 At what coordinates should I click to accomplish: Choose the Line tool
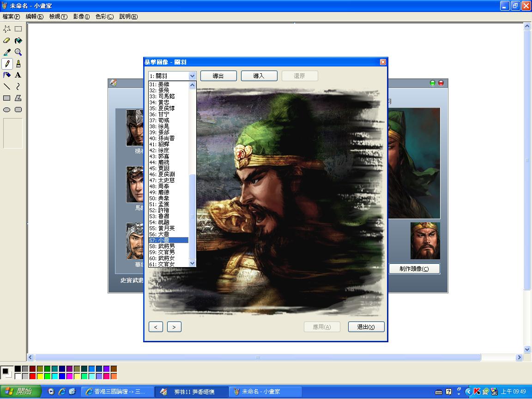(x=7, y=86)
